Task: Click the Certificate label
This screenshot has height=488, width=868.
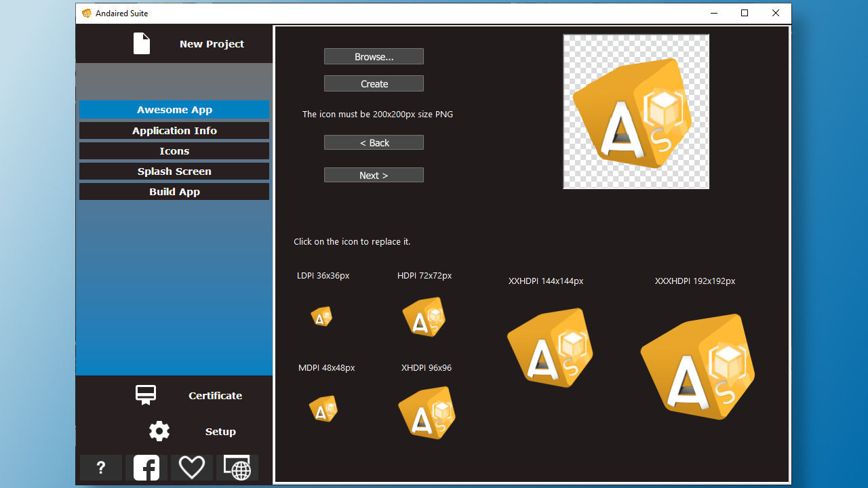Action: point(215,396)
